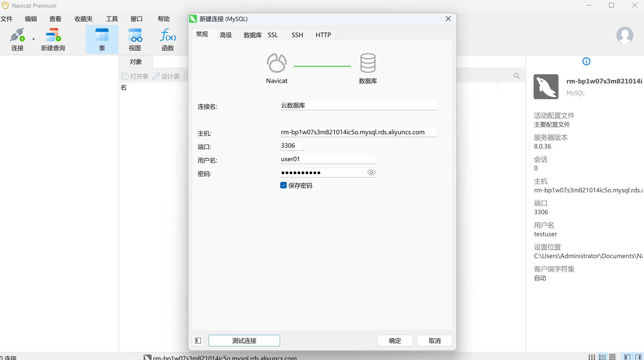Open the Window (窗口) menu
The width and height of the screenshot is (644, 360).
click(x=136, y=19)
